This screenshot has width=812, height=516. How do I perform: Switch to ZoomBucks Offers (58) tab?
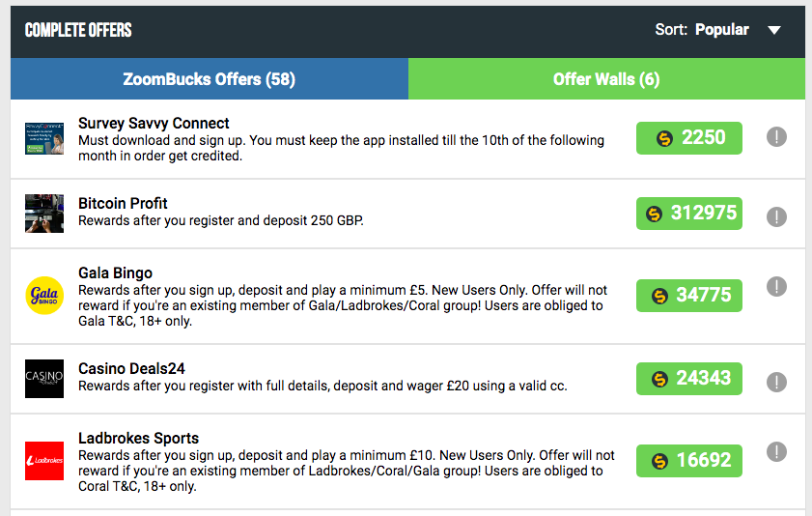click(210, 78)
